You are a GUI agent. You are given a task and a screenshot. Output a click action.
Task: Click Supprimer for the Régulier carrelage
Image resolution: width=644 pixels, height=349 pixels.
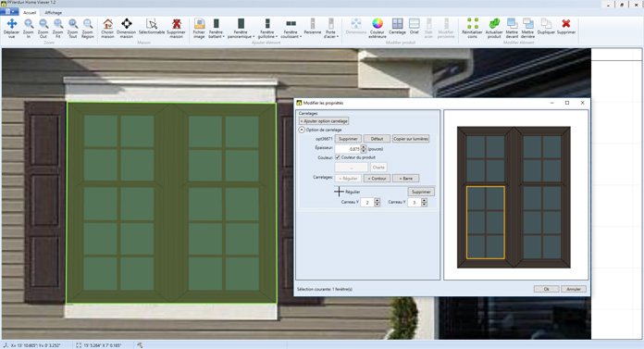tap(421, 192)
